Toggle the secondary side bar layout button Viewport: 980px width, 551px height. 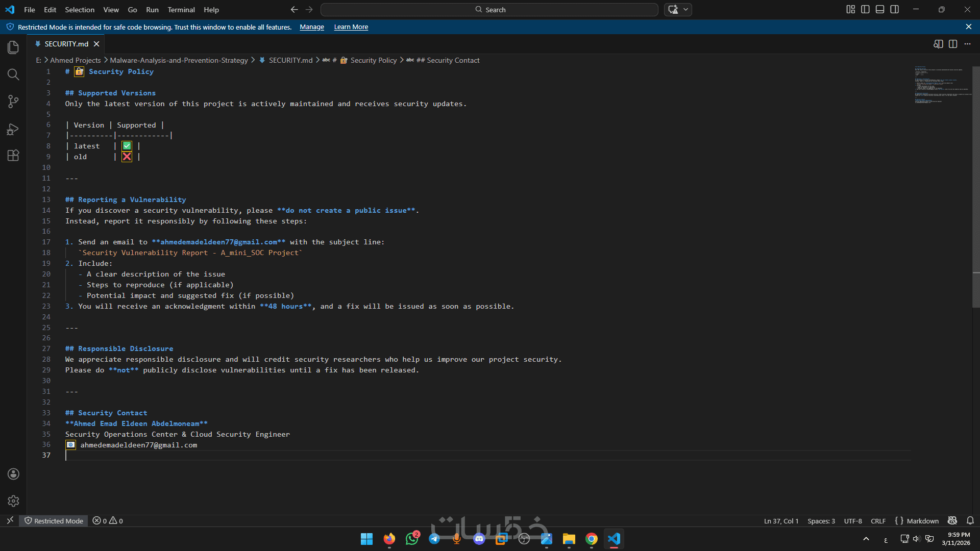coord(895,9)
